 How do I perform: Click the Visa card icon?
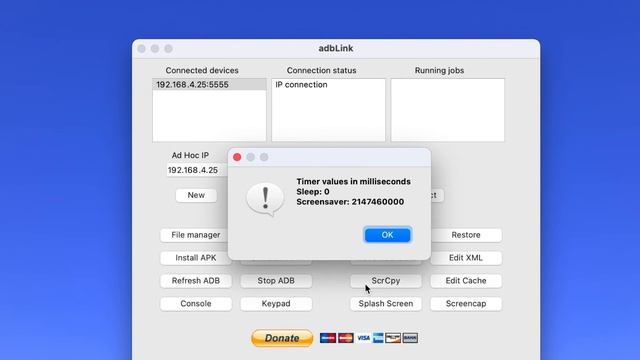coord(363,338)
